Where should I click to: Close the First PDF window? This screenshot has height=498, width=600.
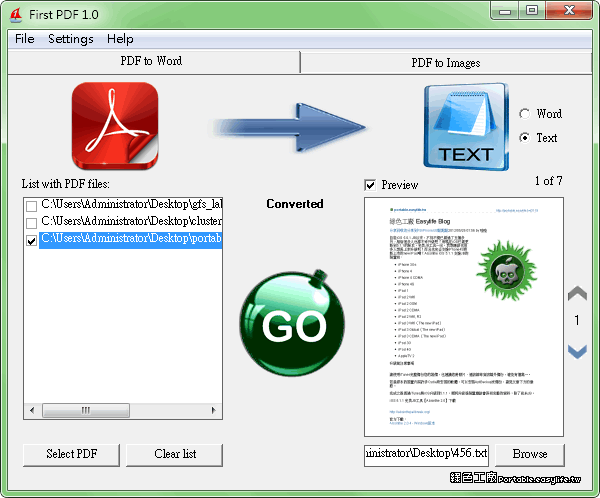(569, 11)
